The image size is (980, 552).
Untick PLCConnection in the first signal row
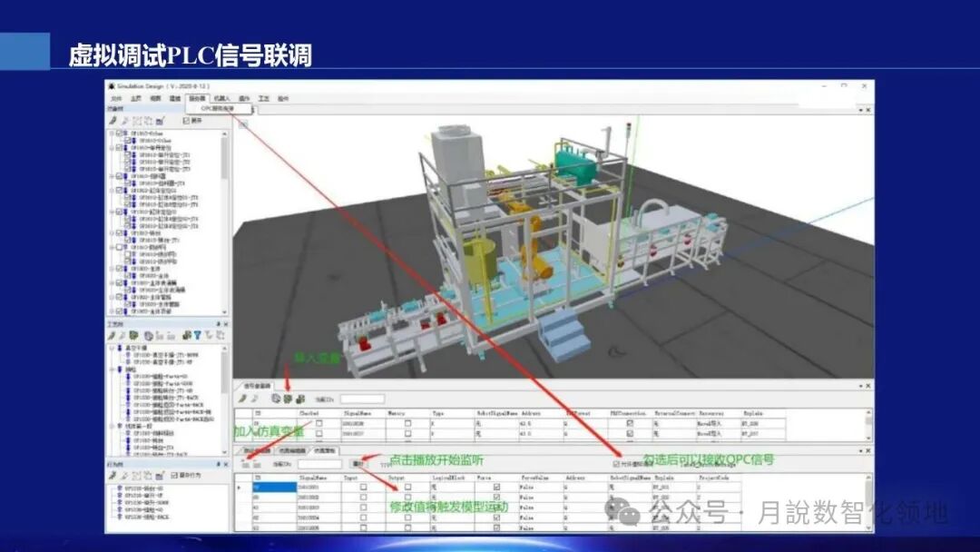[630, 423]
